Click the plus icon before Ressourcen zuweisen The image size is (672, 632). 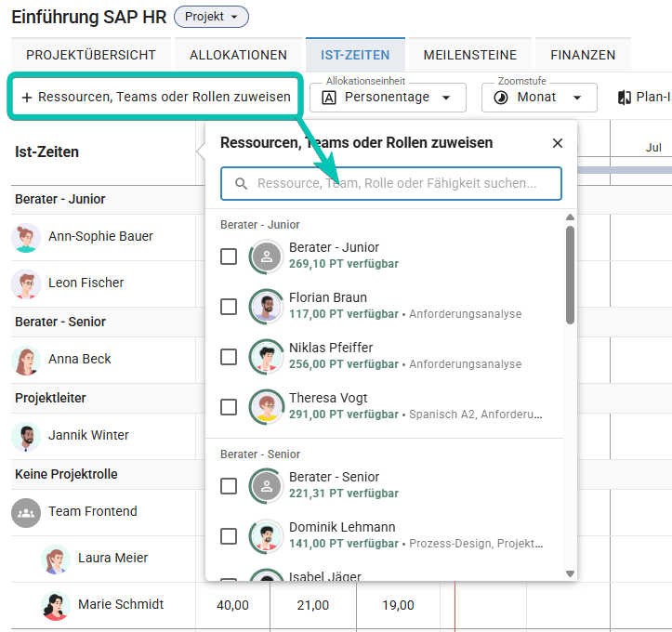[x=27, y=98]
